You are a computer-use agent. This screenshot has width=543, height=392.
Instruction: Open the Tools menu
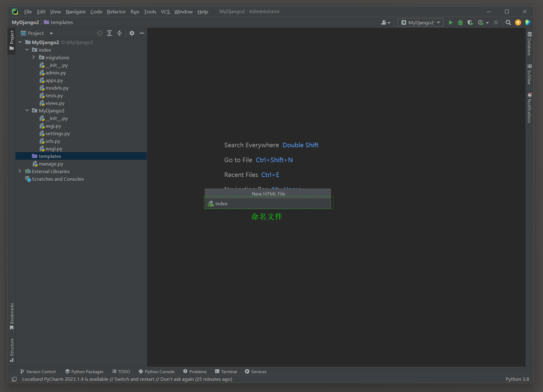coord(150,12)
